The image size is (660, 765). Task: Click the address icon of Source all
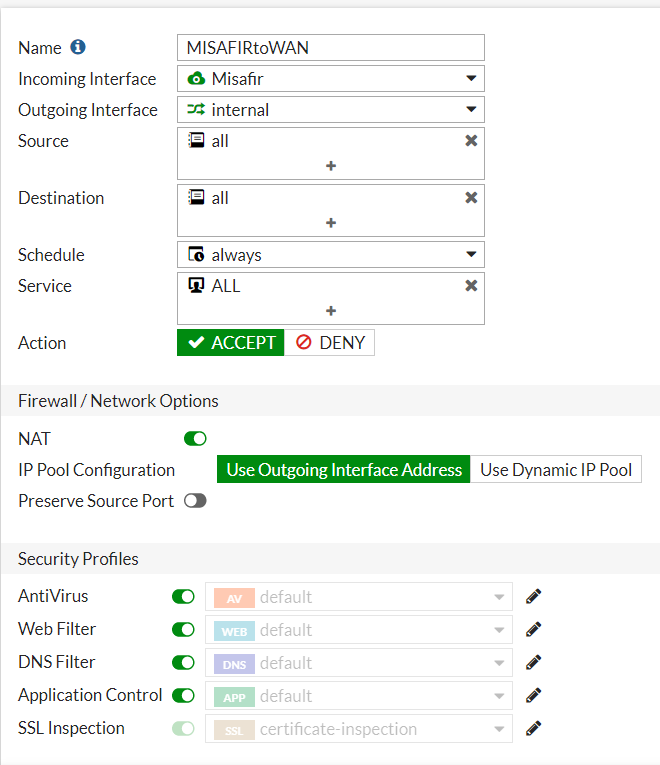point(196,141)
